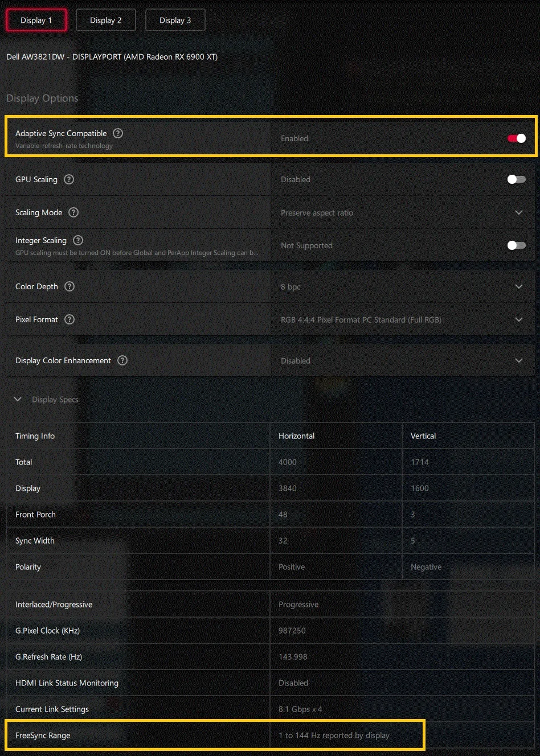Select the Display 1 tab

pos(36,20)
